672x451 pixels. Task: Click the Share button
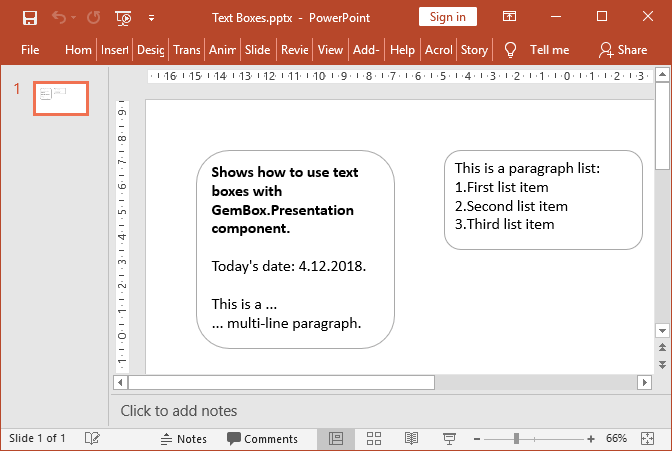622,49
